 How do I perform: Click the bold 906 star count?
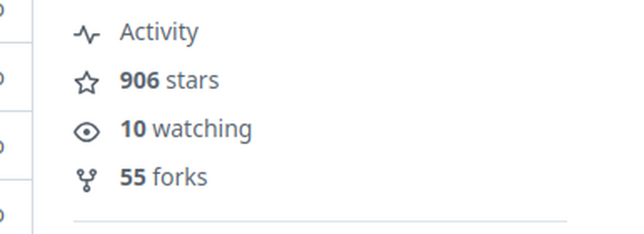coord(140,81)
